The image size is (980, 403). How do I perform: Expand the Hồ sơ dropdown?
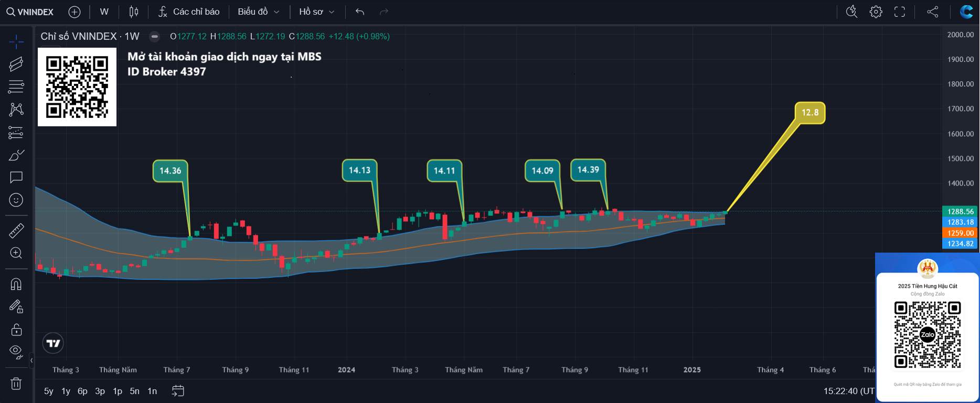tap(317, 12)
